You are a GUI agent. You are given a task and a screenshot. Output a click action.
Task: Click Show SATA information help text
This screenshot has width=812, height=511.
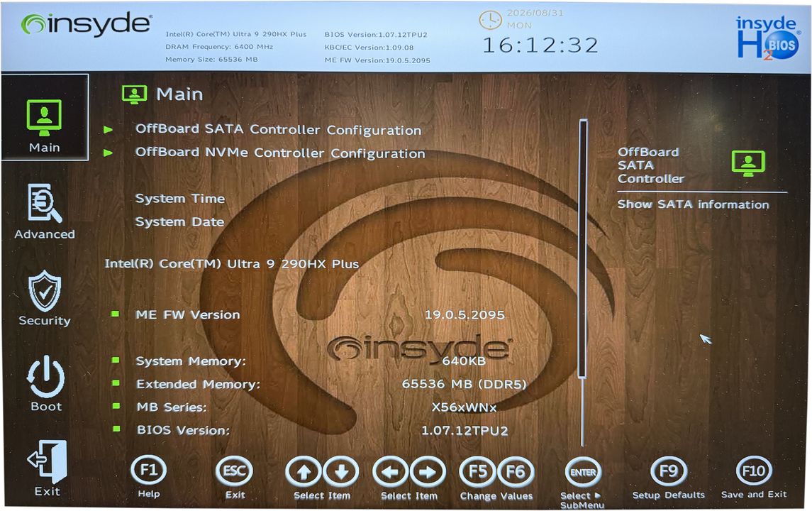pos(694,204)
